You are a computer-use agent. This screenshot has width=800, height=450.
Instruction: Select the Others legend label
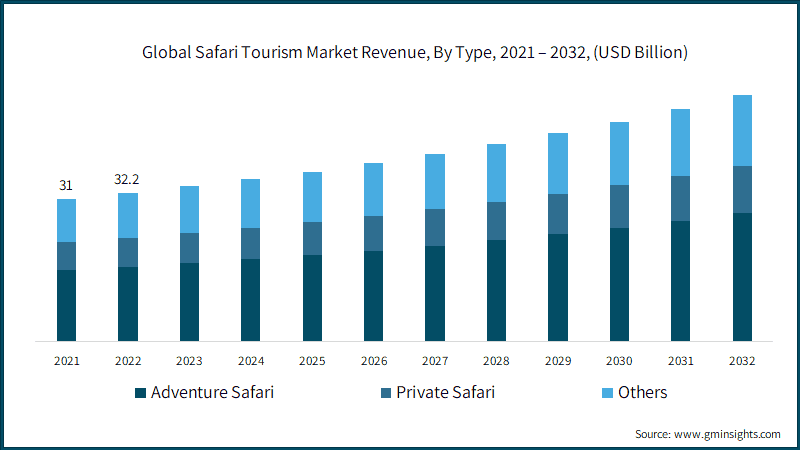click(x=642, y=392)
